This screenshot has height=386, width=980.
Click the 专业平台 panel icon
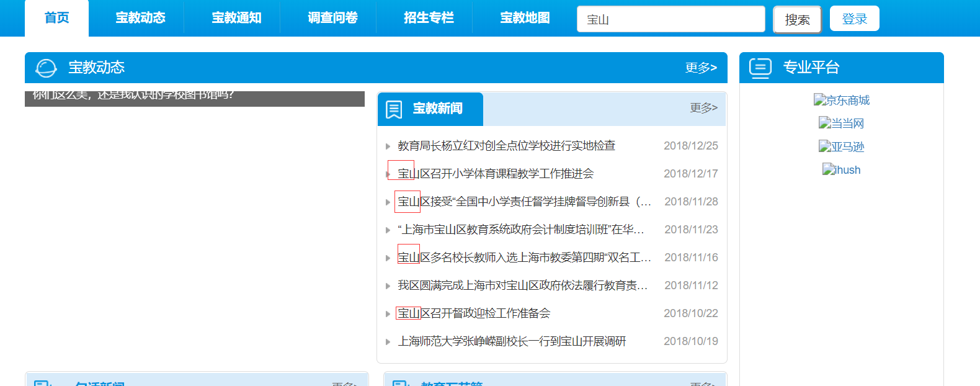760,68
